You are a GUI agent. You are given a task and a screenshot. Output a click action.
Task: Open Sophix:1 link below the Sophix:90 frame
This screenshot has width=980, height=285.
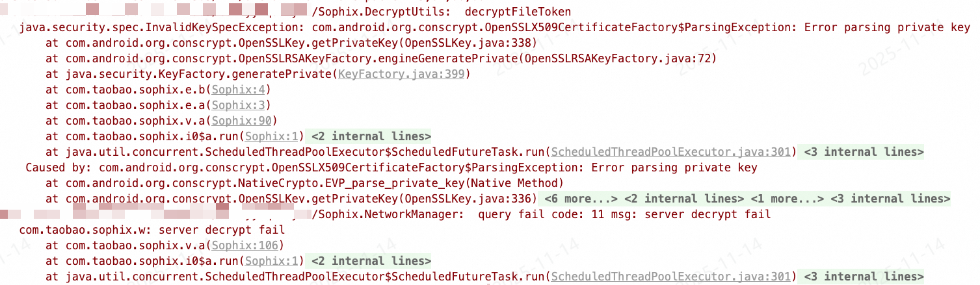coord(273,136)
